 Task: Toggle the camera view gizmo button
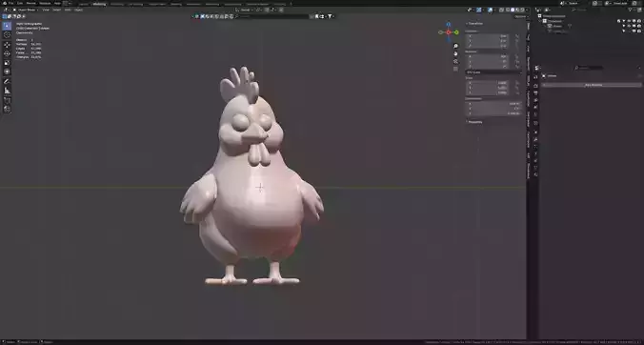pyautogui.click(x=455, y=62)
